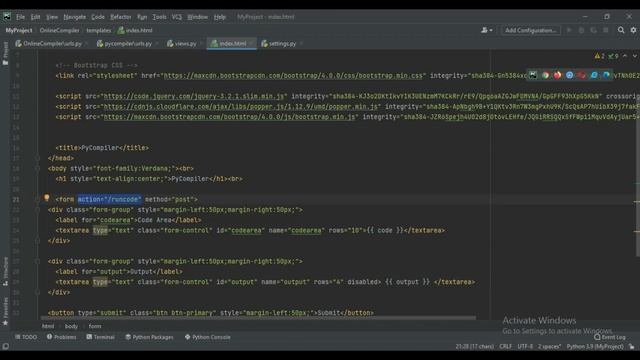Open the user account dropdown

click(x=487, y=30)
